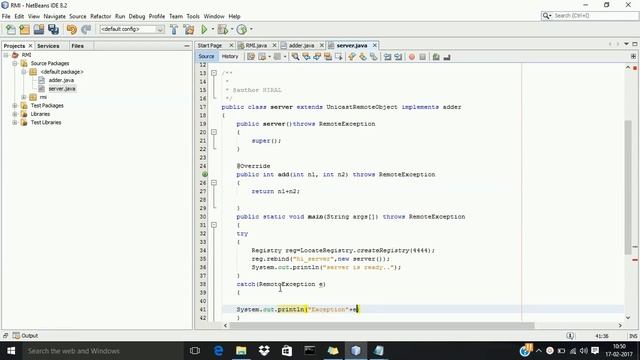The height and width of the screenshot is (360, 640).
Task: Open the Debug menu
Action: coord(137,16)
